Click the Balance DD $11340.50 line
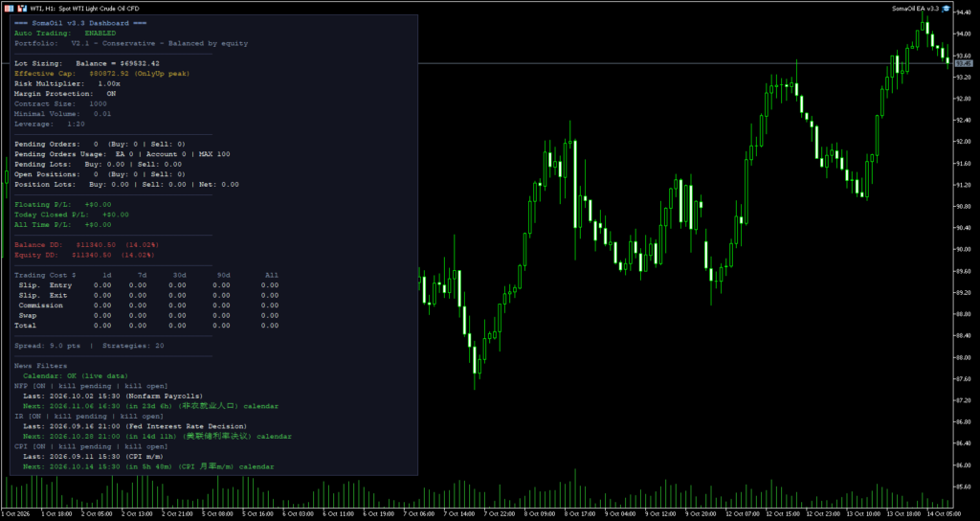The height and width of the screenshot is (521, 980). tap(87, 244)
